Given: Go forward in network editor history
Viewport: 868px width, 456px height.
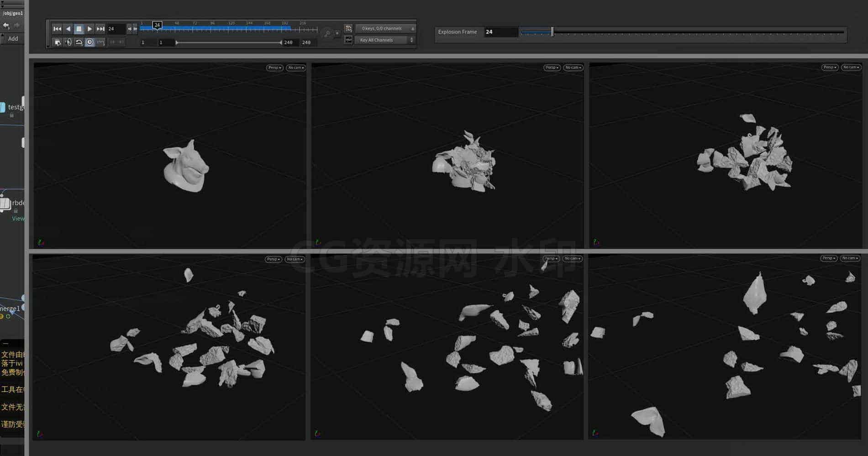Looking at the screenshot, I should click(x=17, y=26).
